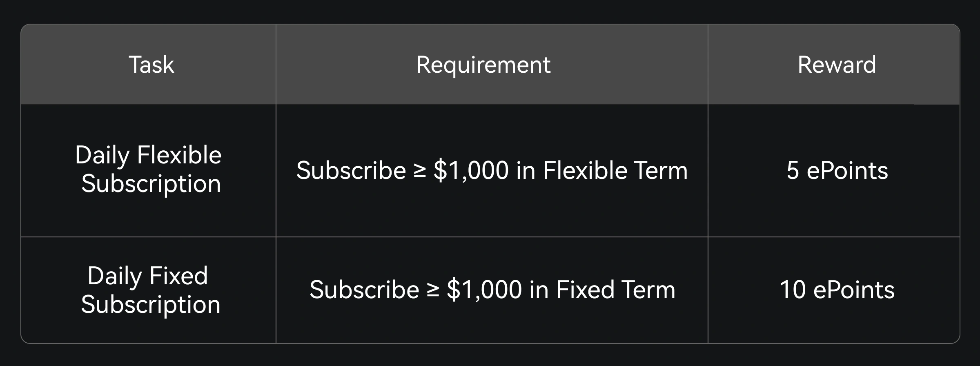
Task: Click the words Flexible Term in the requirement
Action: (x=615, y=170)
